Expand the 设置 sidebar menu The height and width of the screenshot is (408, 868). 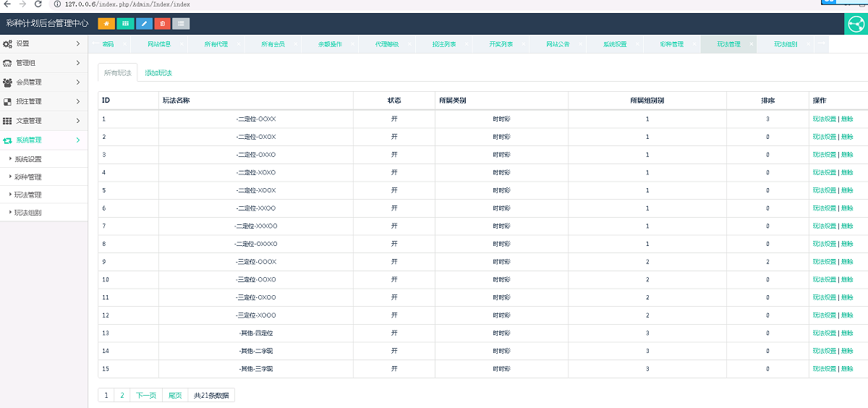43,44
